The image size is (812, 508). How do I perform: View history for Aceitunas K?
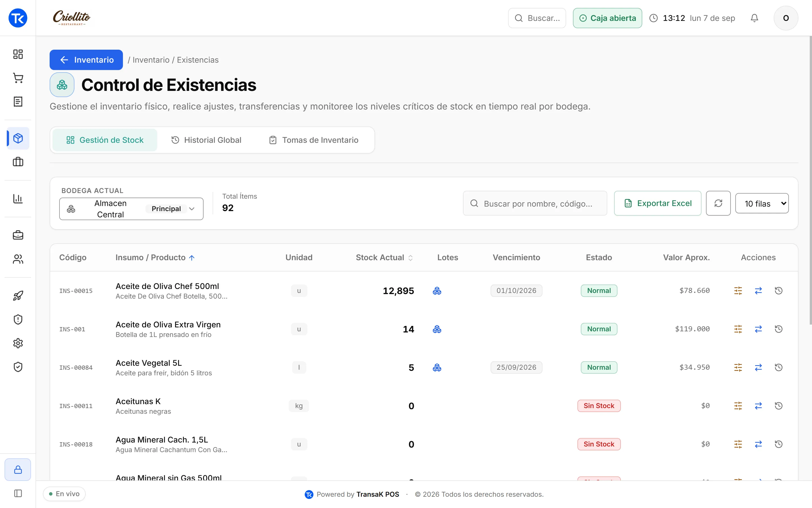778,406
